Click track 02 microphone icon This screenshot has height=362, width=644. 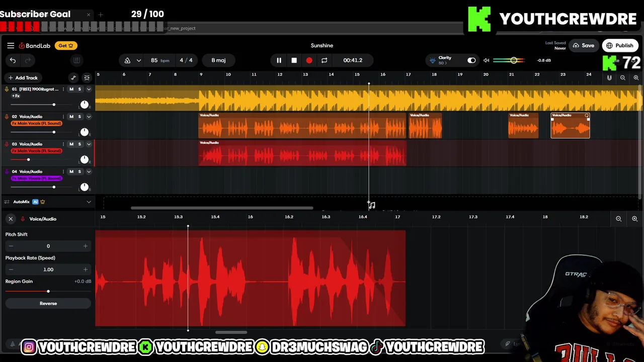tap(7, 117)
